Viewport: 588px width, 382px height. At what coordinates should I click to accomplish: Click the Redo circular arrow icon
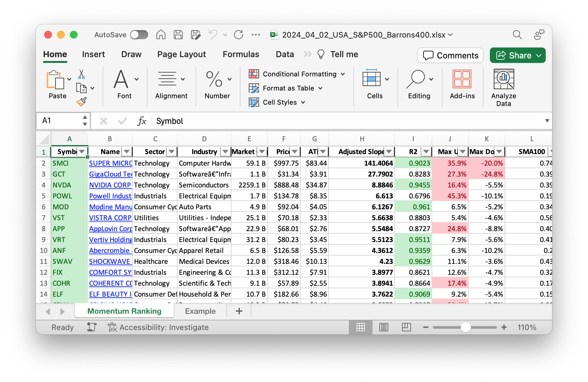click(x=239, y=35)
